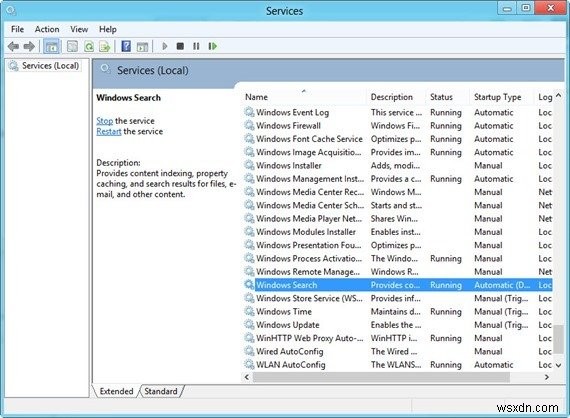This screenshot has height=418, width=570.
Task: Open the Help question-mark icon
Action: pyautogui.click(x=126, y=46)
